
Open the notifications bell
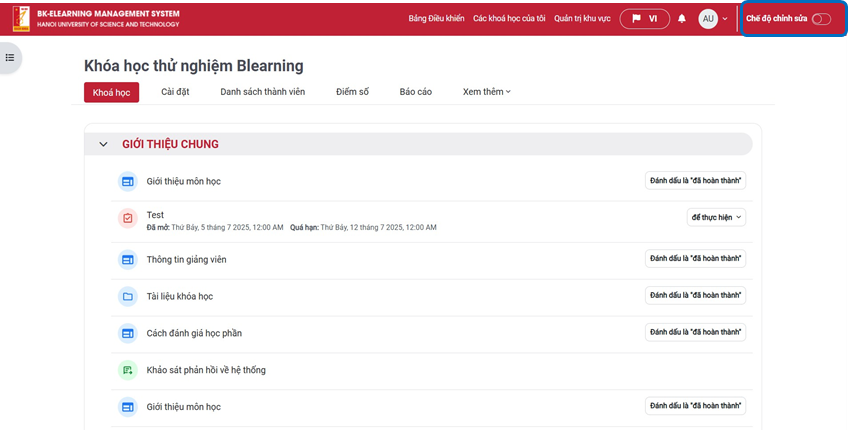[x=682, y=19]
